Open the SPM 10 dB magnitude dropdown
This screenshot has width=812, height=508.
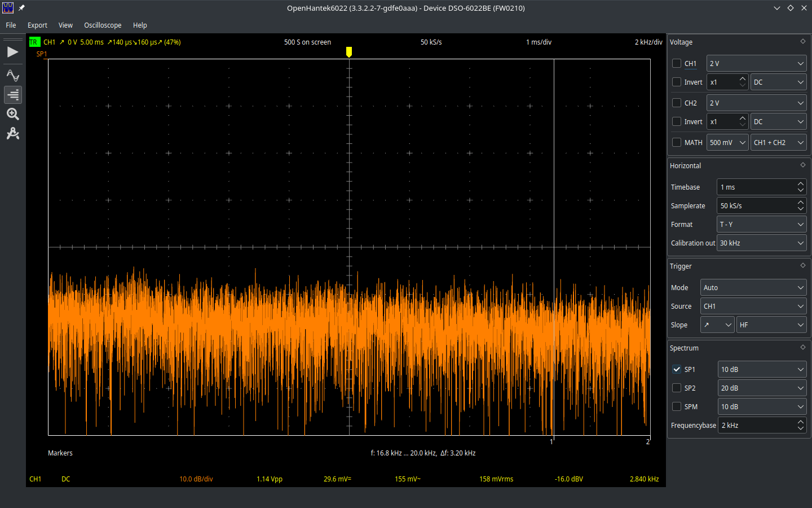(x=762, y=406)
